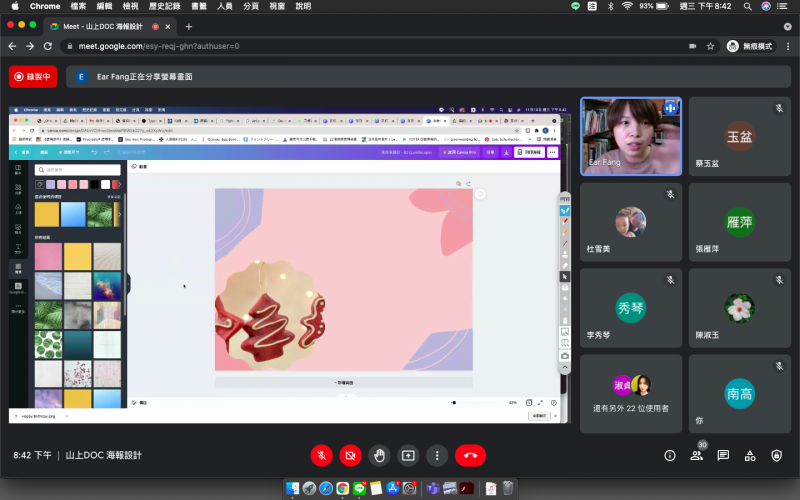Open host controls shield icon
The height and width of the screenshot is (500, 800).
click(777, 455)
